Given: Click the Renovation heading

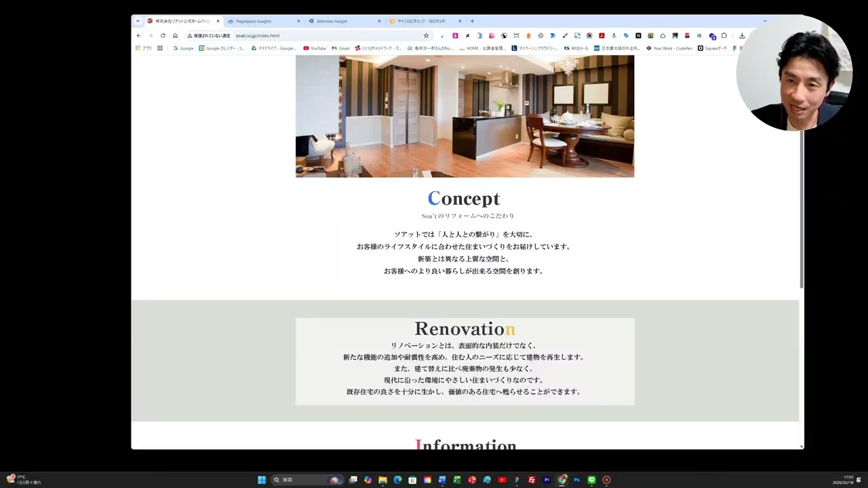Looking at the screenshot, I should point(465,329).
